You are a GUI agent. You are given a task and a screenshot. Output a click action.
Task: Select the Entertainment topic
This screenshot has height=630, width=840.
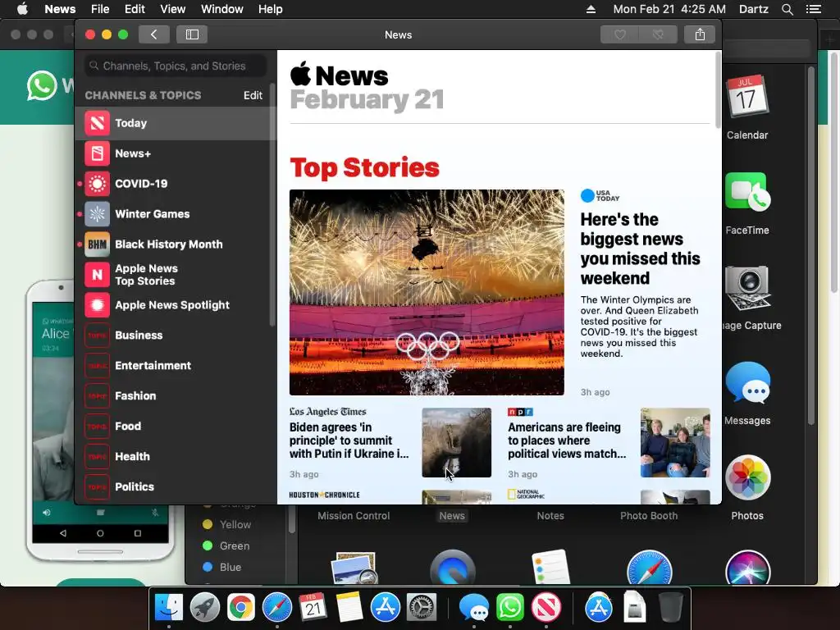177,366
